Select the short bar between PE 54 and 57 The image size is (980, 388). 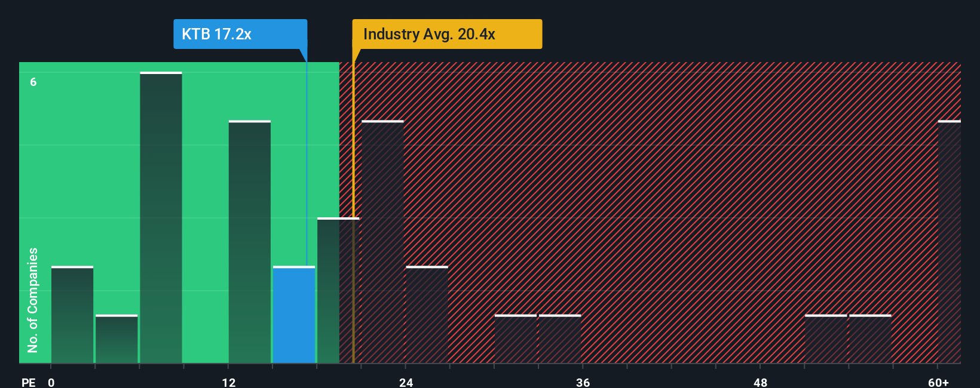coord(870,339)
